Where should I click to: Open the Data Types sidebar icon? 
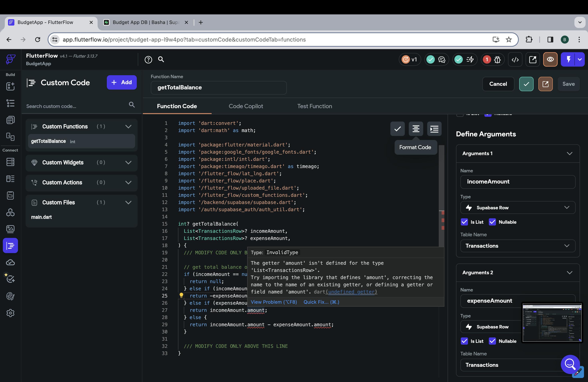[x=10, y=179]
